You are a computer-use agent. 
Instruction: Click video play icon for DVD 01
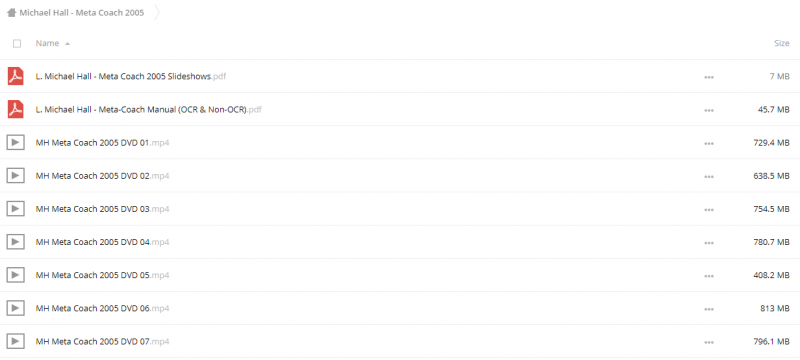15,143
